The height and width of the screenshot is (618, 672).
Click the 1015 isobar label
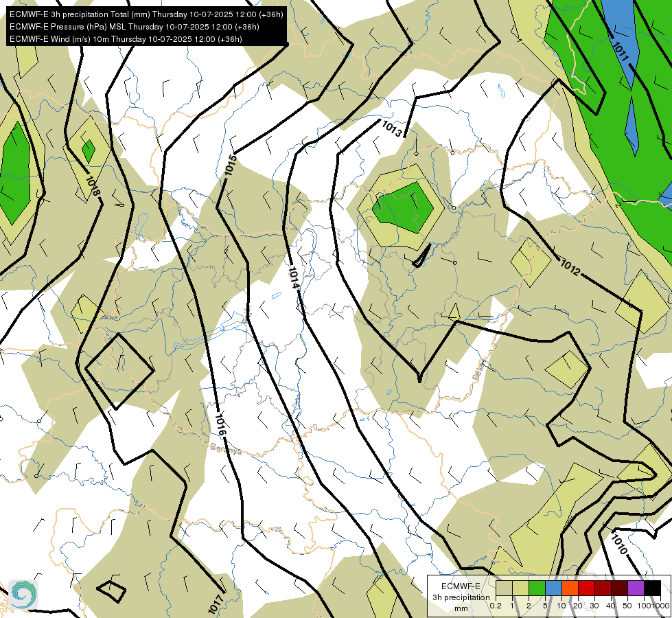[231, 165]
